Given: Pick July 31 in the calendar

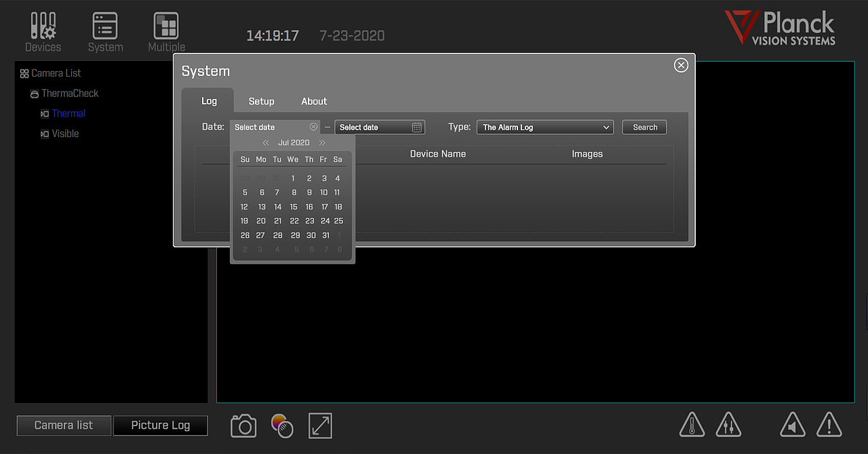Looking at the screenshot, I should click(325, 235).
